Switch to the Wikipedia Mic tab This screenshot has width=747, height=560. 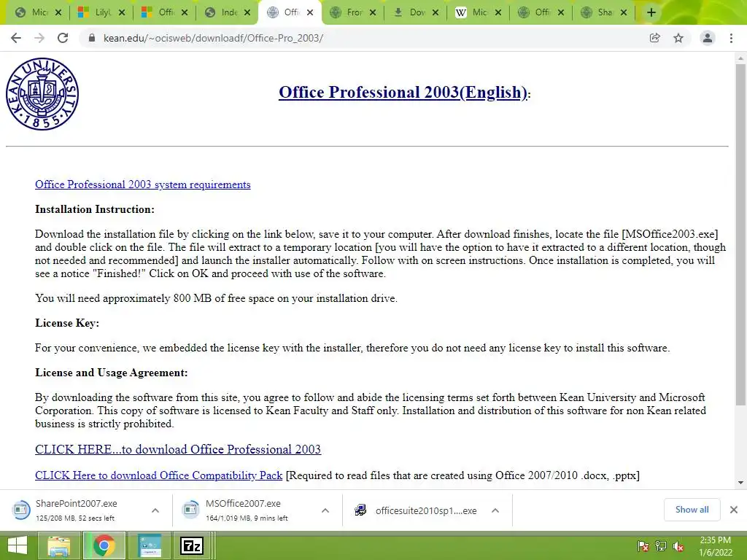[478, 12]
